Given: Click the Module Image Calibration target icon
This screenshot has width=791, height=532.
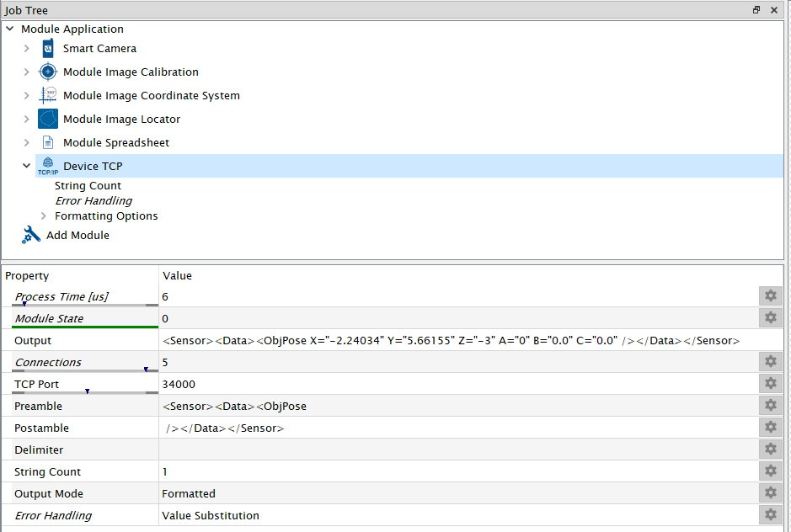Looking at the screenshot, I should pyautogui.click(x=48, y=72).
